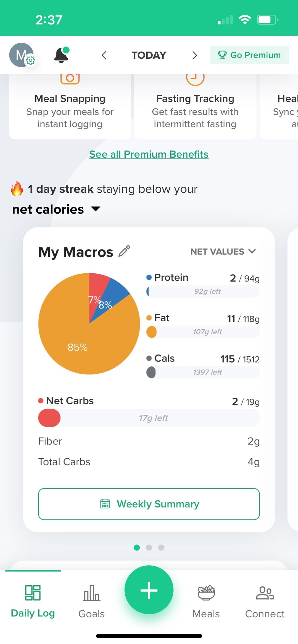Tap the Go Premium button
Viewport: 298px width, 644px height.
[x=249, y=55]
